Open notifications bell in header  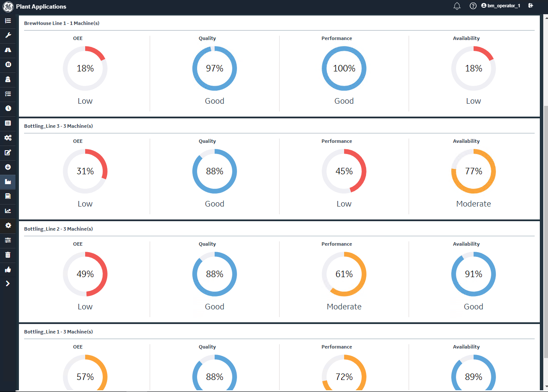(457, 6)
